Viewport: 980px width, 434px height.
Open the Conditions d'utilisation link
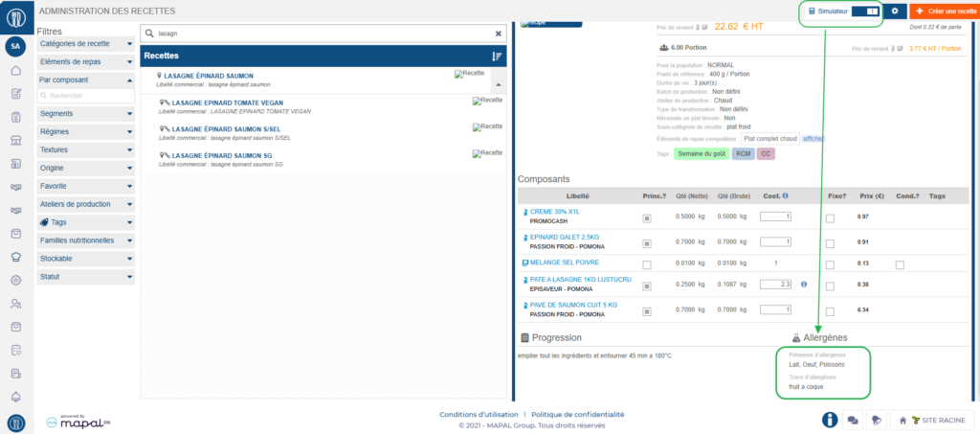point(478,415)
